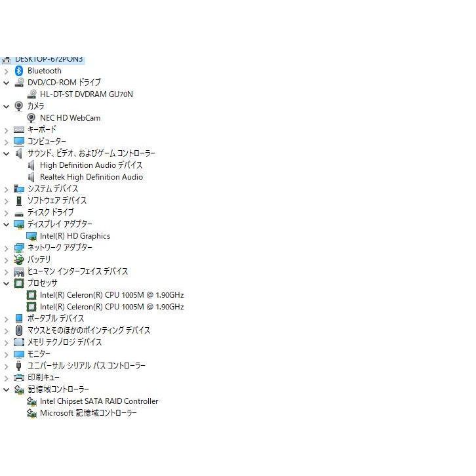Click the メモリ テクノロジ デバイス icon
The height and width of the screenshot is (476, 476).
[19, 342]
